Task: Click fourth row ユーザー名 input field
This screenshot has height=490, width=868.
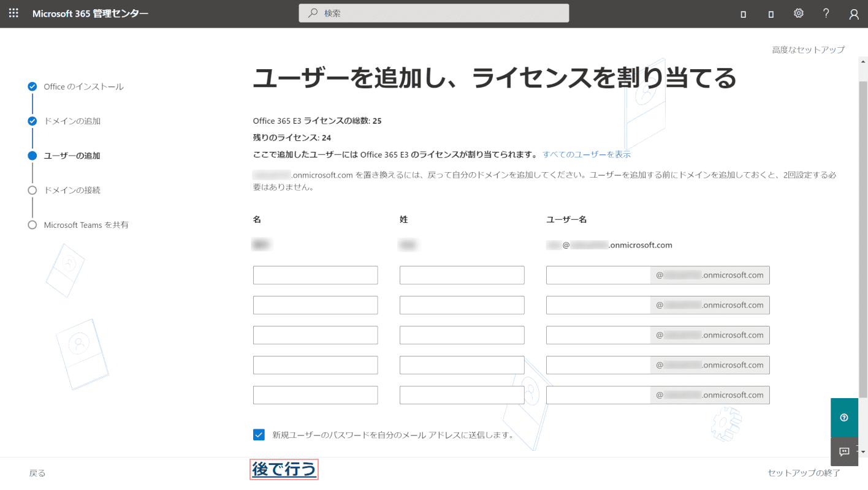Action: [598, 365]
